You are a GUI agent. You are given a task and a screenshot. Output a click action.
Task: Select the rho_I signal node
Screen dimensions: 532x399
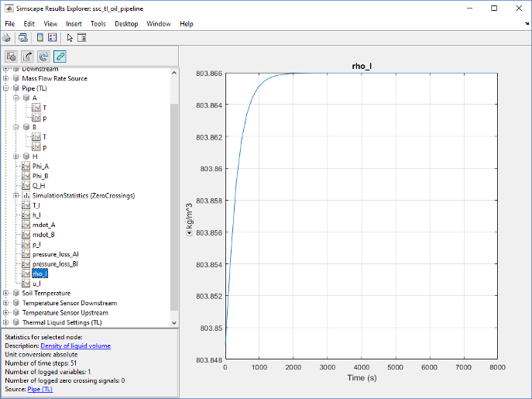pos(39,273)
